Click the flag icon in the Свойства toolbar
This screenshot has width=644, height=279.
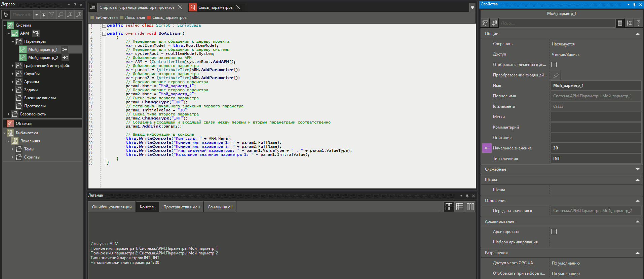pos(629,23)
